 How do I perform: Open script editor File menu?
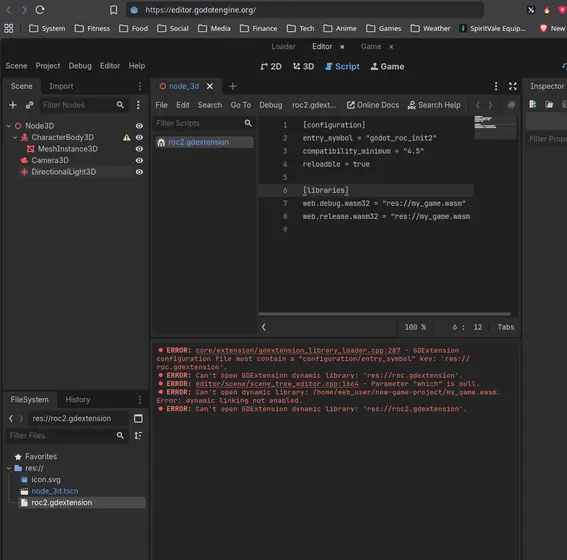click(x=161, y=105)
